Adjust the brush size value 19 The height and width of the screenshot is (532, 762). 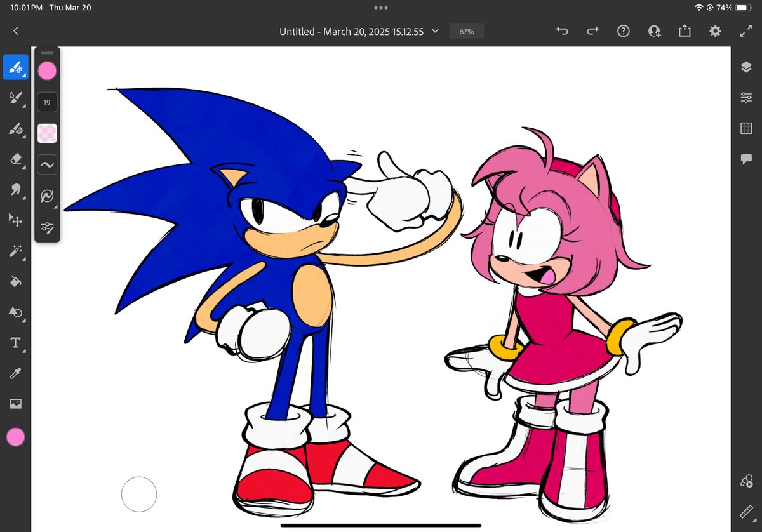click(x=47, y=102)
